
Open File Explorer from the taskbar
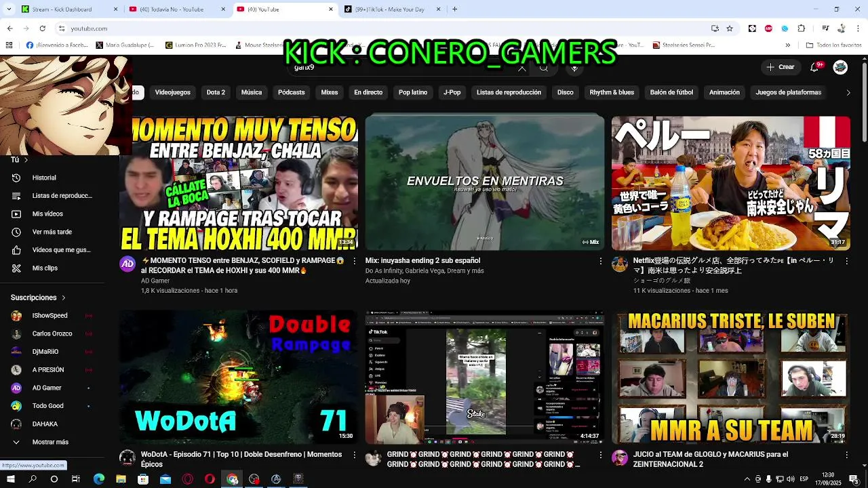[x=121, y=479]
